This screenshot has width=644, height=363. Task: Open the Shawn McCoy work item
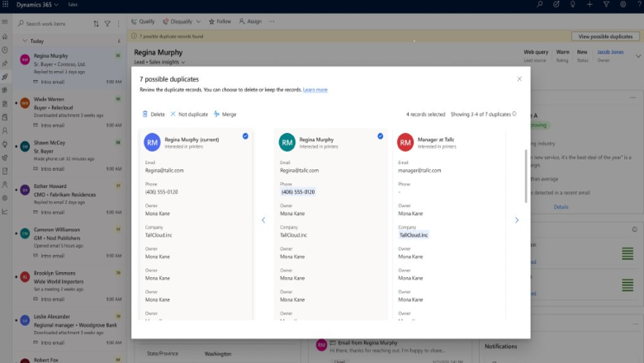pos(70,155)
